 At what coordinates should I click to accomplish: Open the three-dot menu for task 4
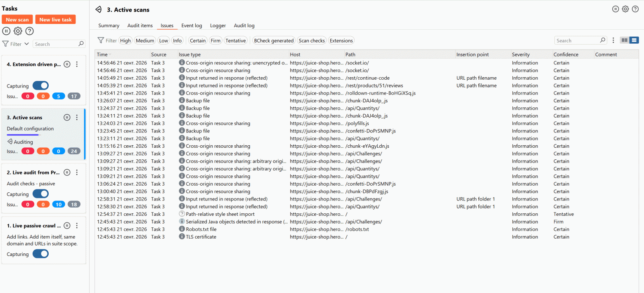coord(77,64)
